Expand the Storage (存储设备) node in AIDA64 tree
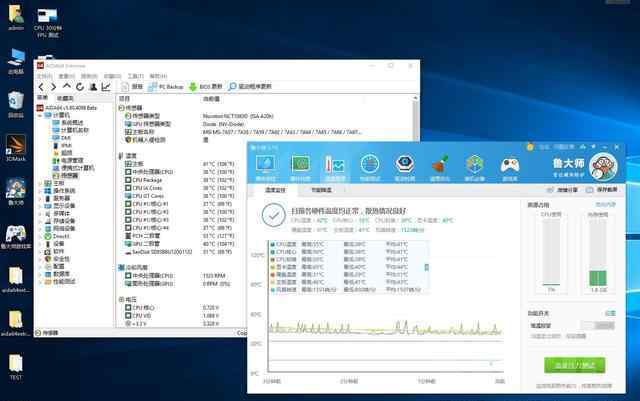 40,221
